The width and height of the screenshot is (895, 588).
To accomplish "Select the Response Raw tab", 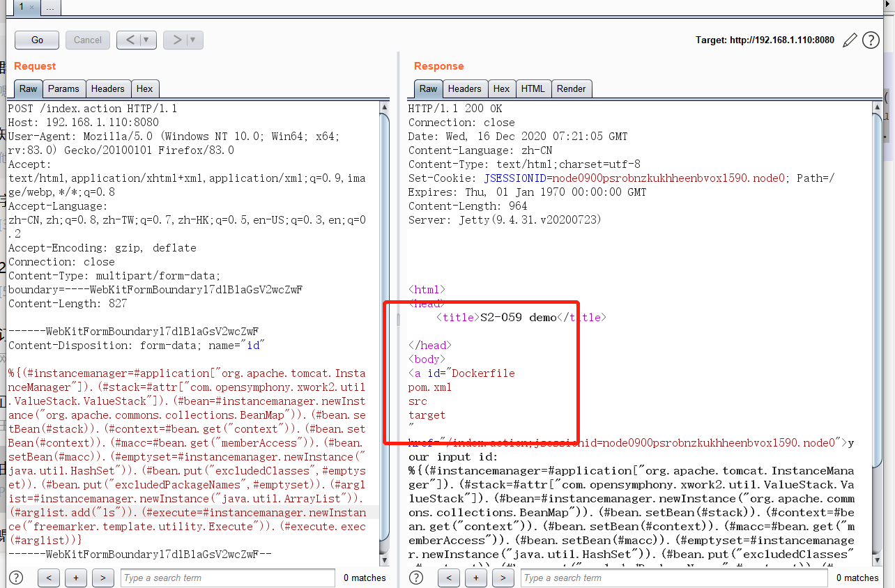I will point(428,88).
